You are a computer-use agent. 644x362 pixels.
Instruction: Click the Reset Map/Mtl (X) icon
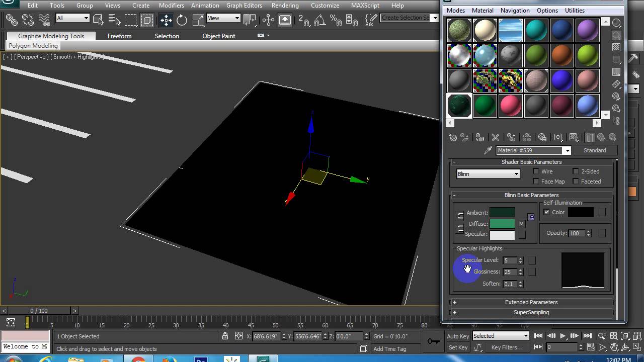(496, 137)
